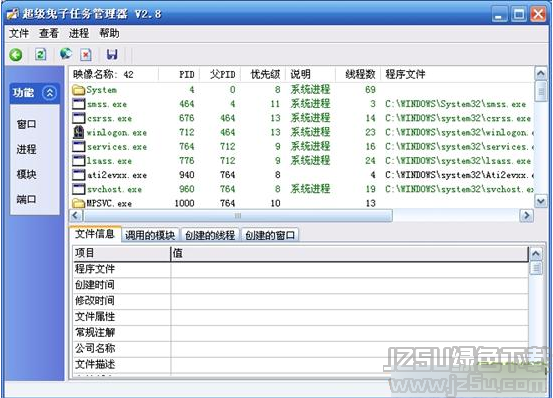This screenshot has width=553, height=398.
Task: Click the 公司名称 row in file info
Action: point(300,349)
